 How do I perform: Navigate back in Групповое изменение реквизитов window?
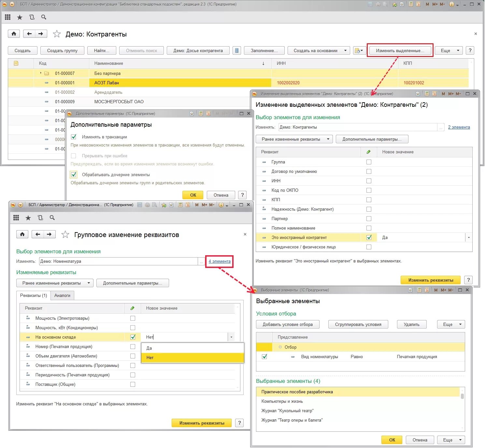[38, 234]
